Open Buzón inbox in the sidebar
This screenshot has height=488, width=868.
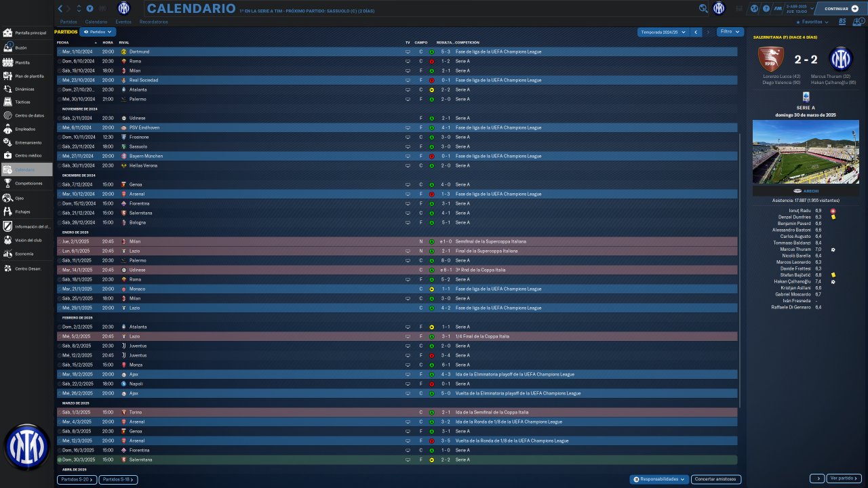pos(26,47)
